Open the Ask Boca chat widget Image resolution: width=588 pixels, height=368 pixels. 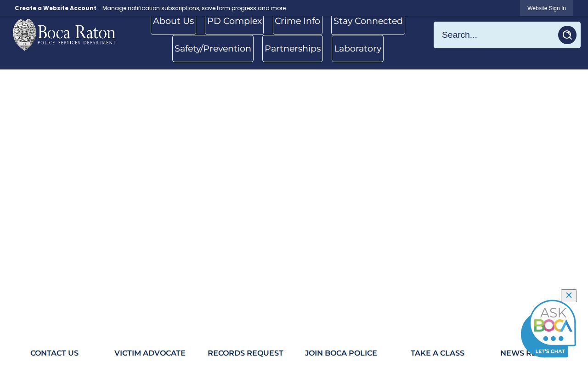[x=548, y=328]
